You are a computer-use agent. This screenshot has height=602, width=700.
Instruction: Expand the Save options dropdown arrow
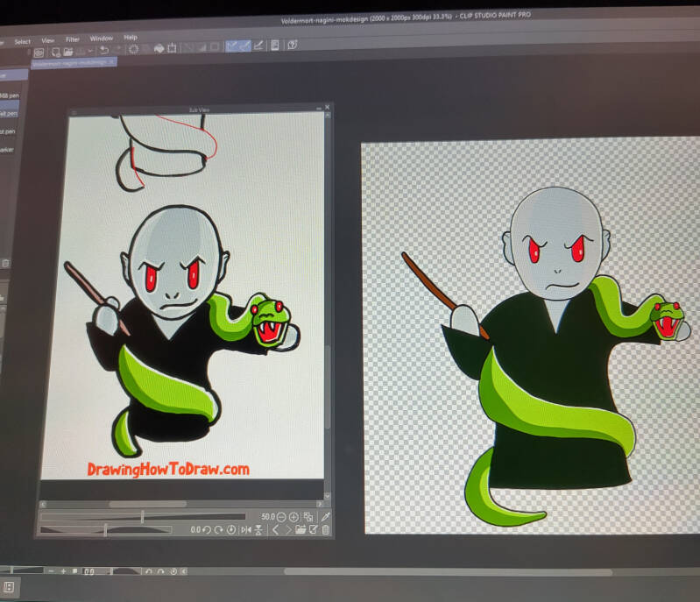(x=90, y=51)
